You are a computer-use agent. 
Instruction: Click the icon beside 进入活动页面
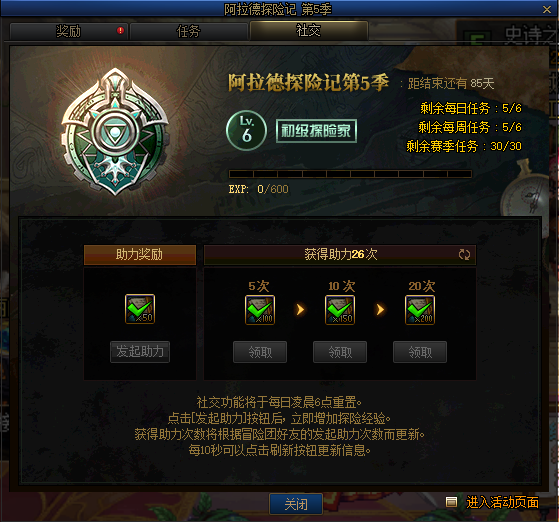coord(451,502)
